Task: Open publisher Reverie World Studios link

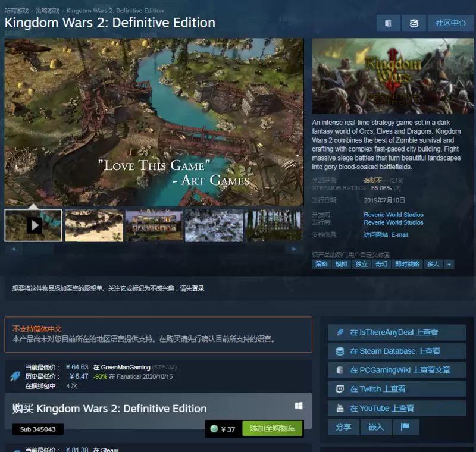Action: [x=393, y=222]
